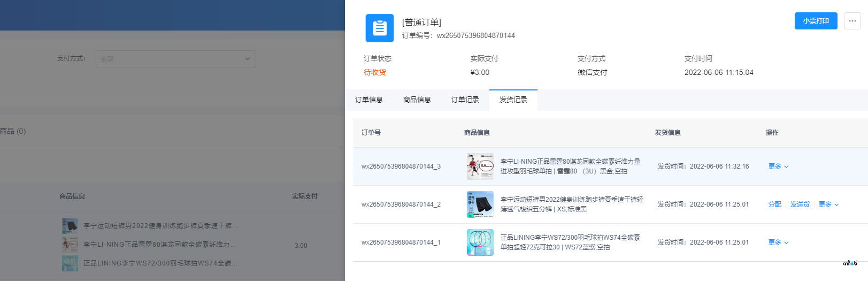Click order number wx265075396804870144_3
868x281 pixels.
click(x=401, y=166)
